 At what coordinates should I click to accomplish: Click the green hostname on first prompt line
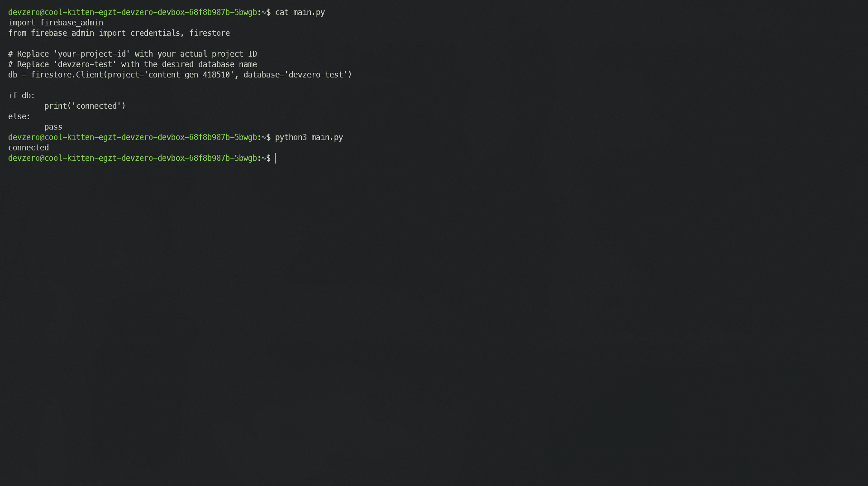pos(132,12)
